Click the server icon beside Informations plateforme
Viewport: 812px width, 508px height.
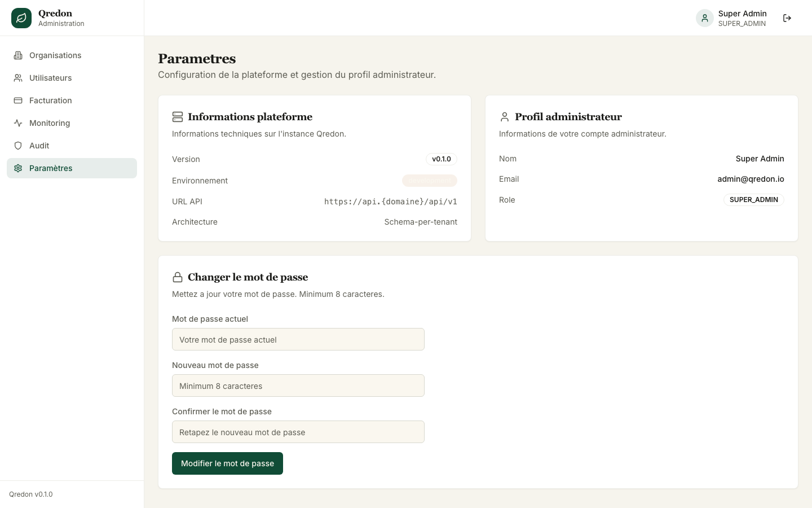pyautogui.click(x=178, y=117)
